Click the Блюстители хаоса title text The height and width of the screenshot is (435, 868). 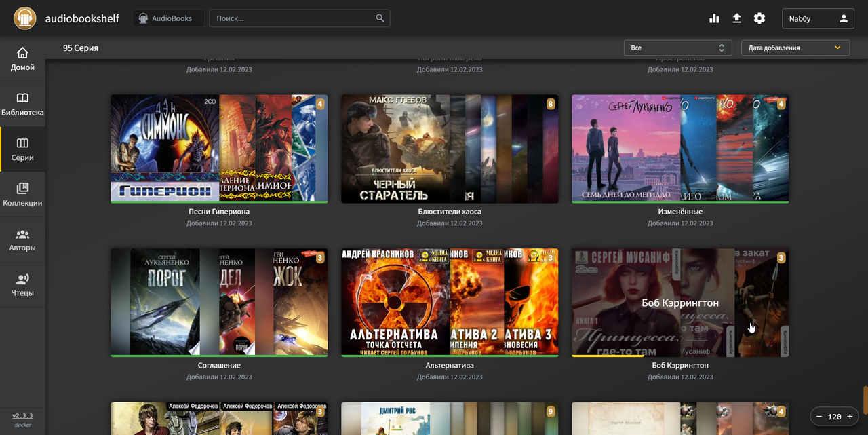point(450,212)
